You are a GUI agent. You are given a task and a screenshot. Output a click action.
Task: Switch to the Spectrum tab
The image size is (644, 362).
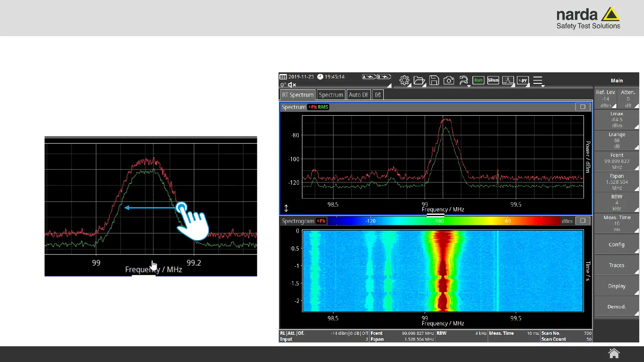331,95
